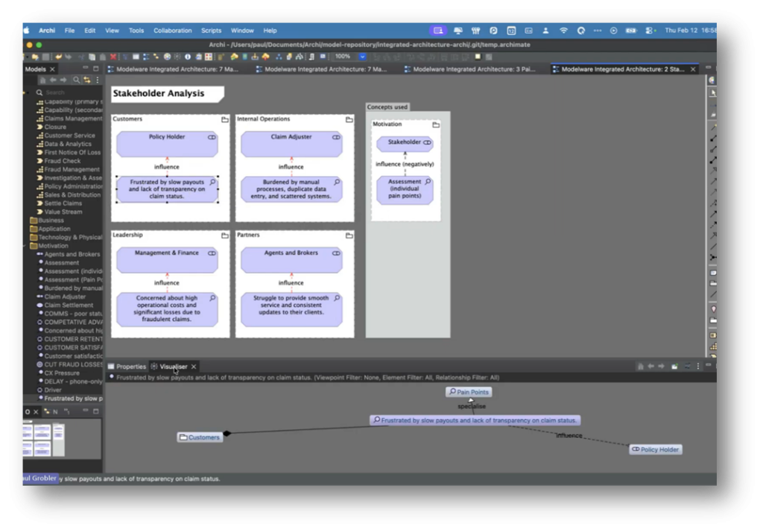
Task: Select Fraud Check in the model tree
Action: [63, 161]
